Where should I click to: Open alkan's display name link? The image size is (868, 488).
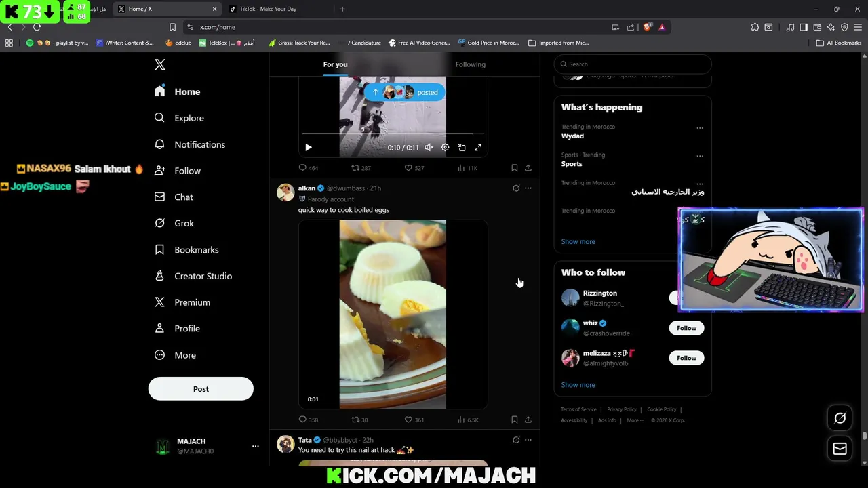307,188
